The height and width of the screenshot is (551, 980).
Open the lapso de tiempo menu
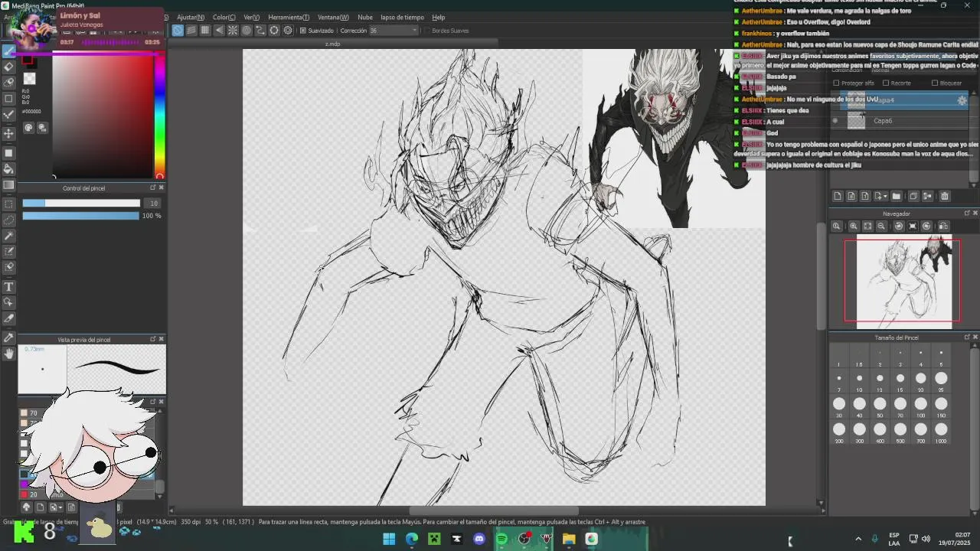tap(402, 17)
